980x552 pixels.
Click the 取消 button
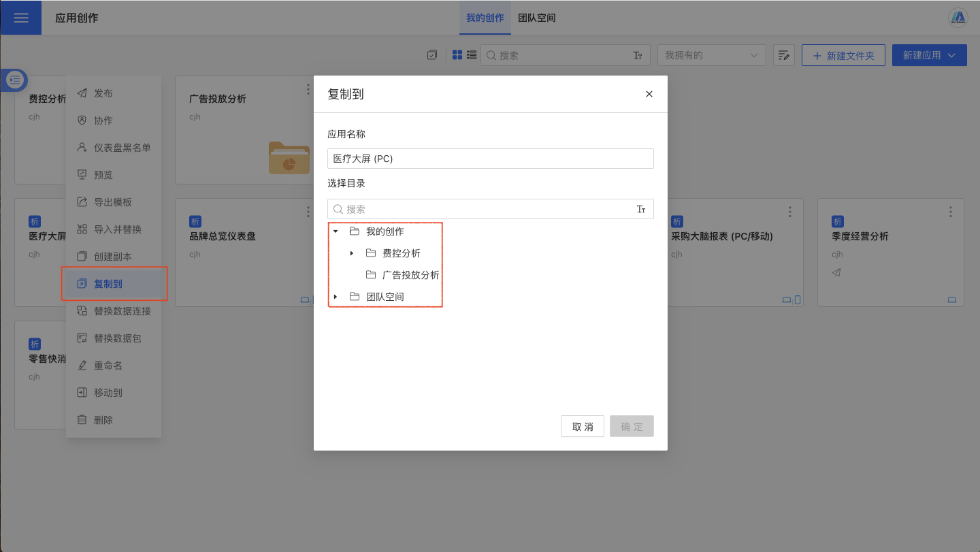pos(583,427)
